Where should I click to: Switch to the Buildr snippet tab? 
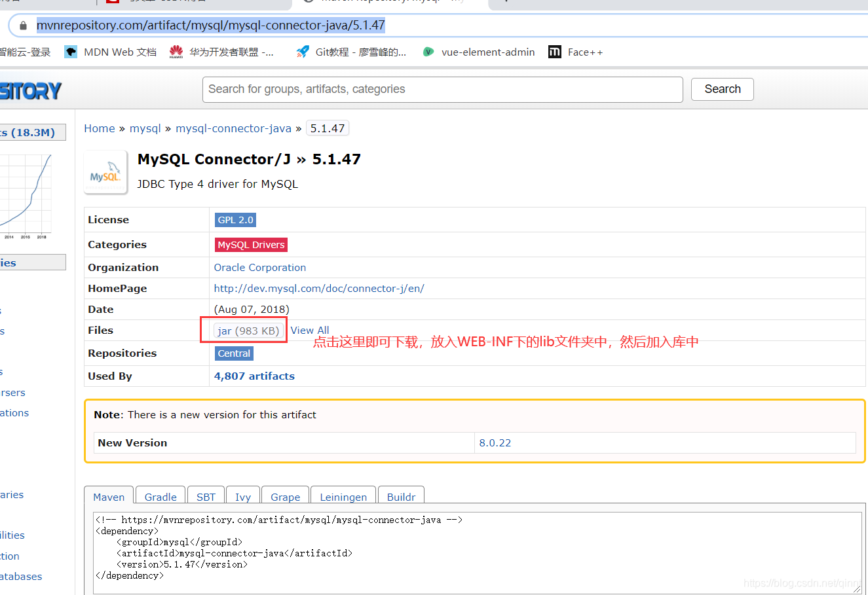[401, 497]
